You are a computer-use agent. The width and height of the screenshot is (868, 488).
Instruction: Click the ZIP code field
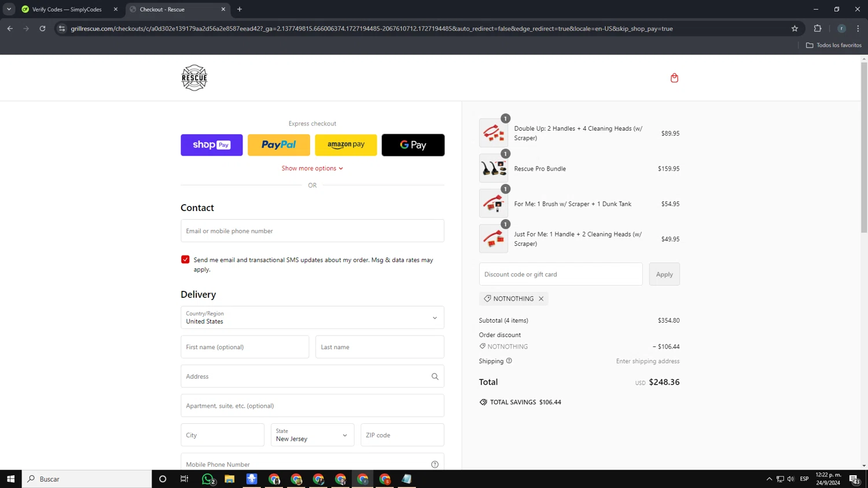(x=402, y=435)
